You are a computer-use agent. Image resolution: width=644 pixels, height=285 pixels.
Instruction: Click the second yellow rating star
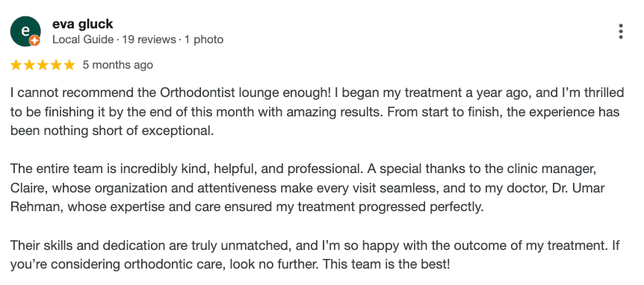point(30,65)
